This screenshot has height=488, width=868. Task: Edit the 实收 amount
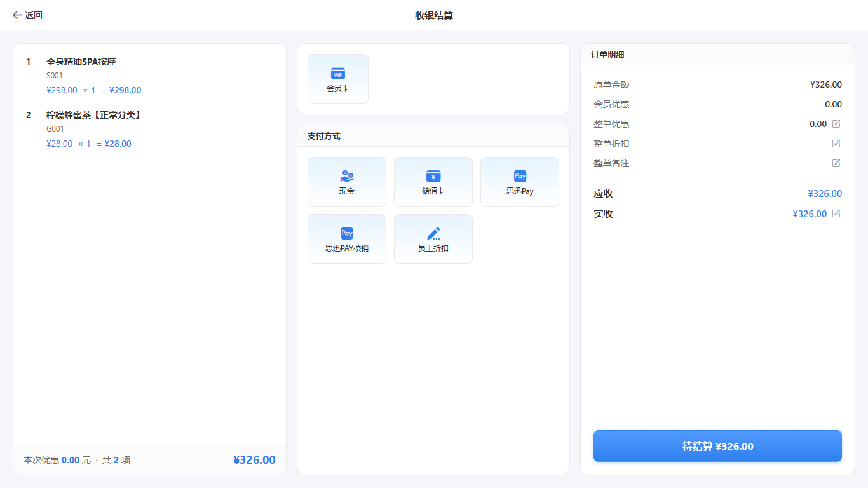(836, 213)
